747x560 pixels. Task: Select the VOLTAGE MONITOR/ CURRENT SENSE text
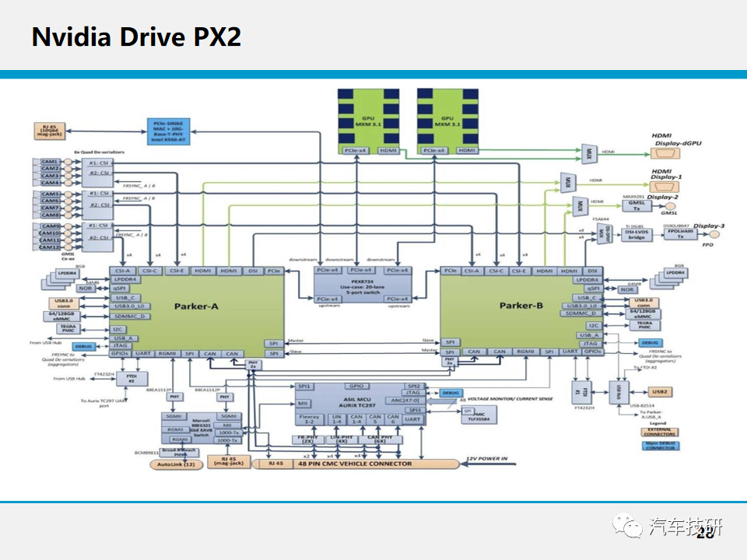pyautogui.click(x=510, y=398)
